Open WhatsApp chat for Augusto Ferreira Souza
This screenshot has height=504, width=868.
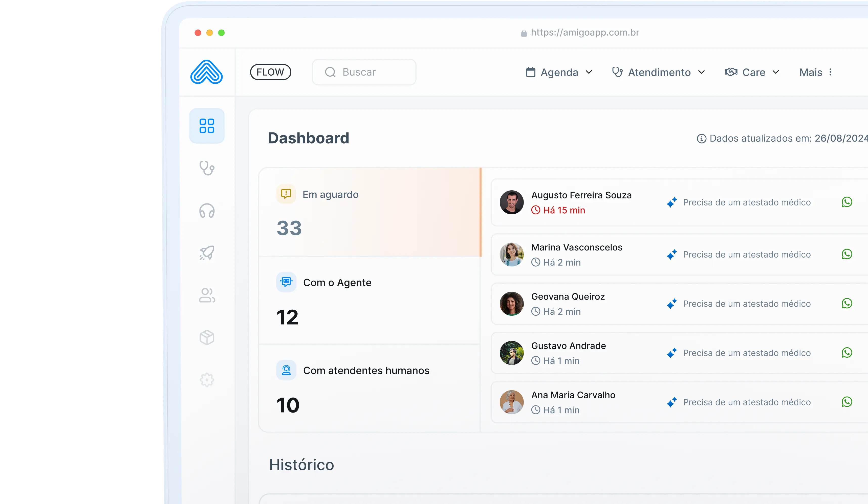[847, 202]
